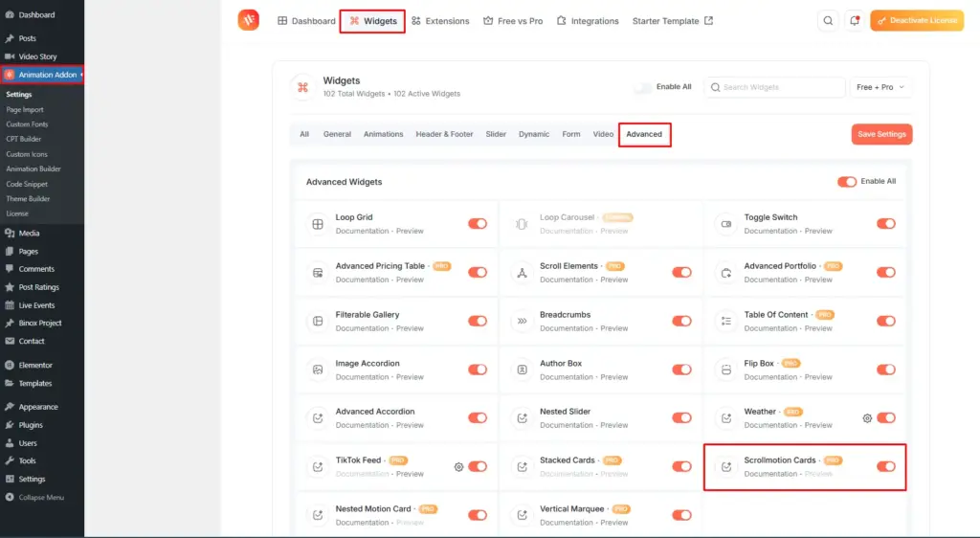Click the search magnifier icon in header

click(x=828, y=21)
